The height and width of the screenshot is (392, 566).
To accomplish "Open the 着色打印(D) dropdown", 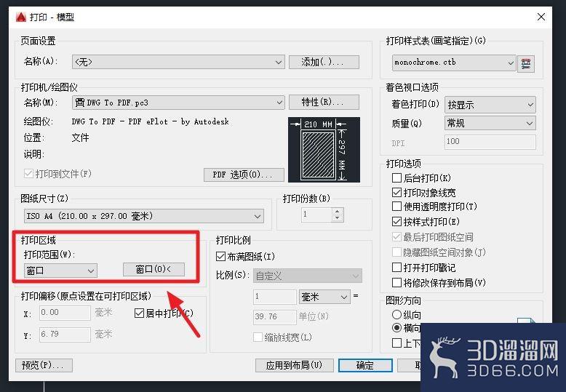I will click(490, 105).
